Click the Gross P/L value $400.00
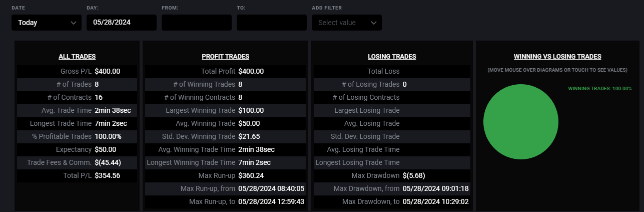The image size is (644, 212). tap(107, 71)
